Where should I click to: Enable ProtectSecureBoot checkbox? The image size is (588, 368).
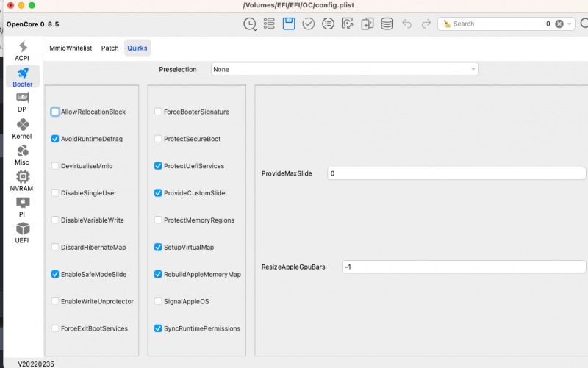[158, 139]
